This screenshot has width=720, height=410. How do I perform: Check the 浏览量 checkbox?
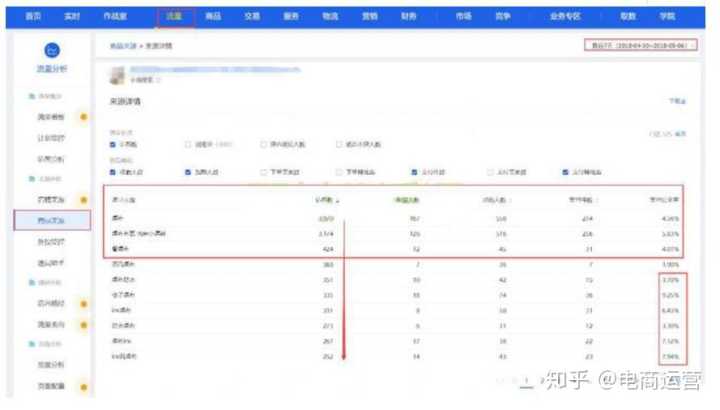click(188, 144)
